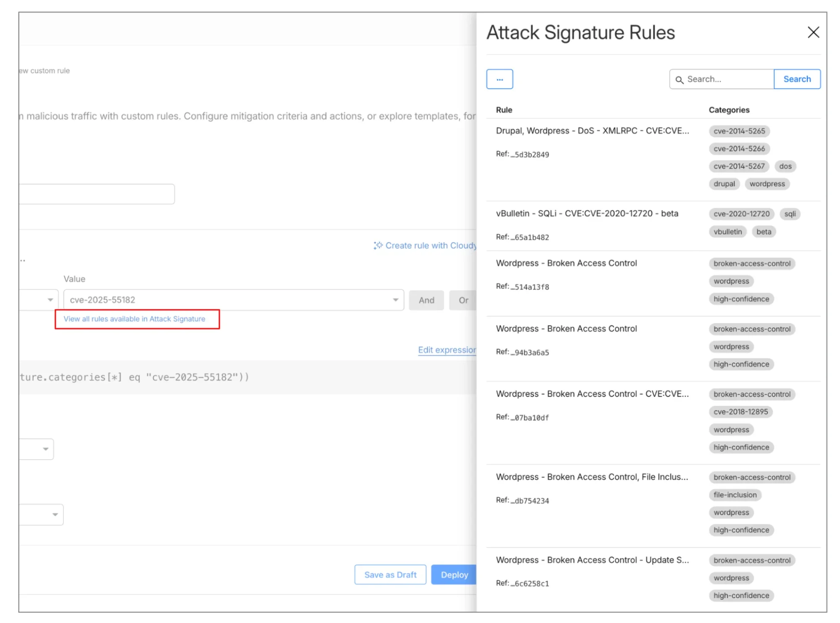Click the Cloudy sparkle icon next to create rule

tap(378, 245)
